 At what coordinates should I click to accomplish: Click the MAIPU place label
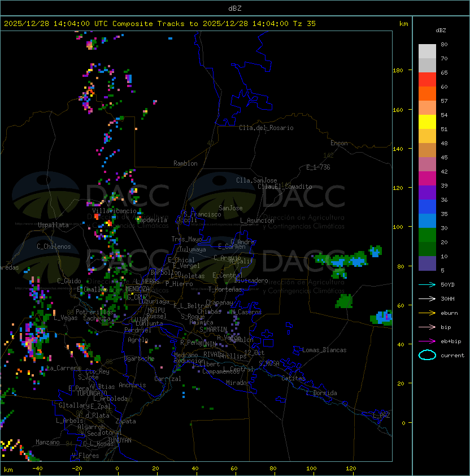156,310
